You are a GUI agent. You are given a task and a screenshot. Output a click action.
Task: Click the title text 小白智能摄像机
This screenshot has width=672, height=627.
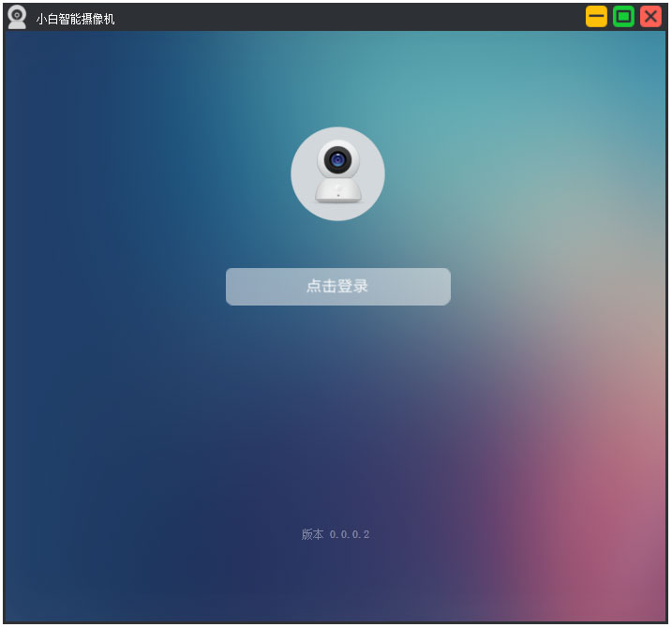tap(75, 19)
